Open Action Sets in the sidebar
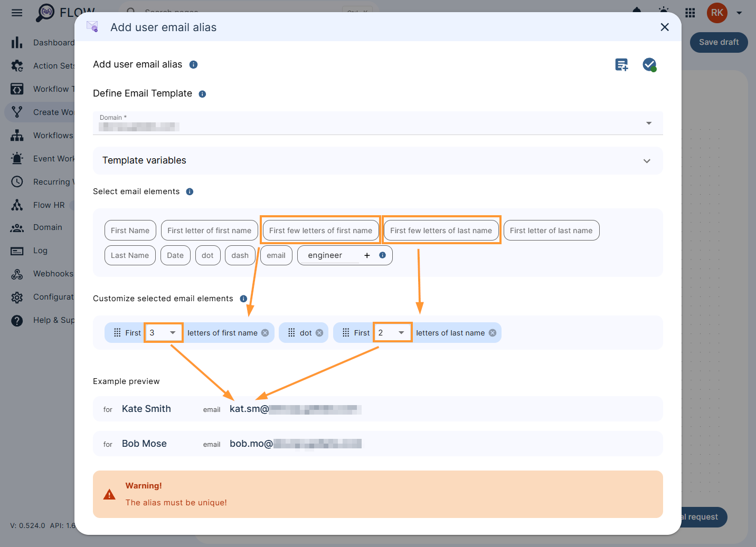This screenshot has width=756, height=547. pyautogui.click(x=53, y=65)
